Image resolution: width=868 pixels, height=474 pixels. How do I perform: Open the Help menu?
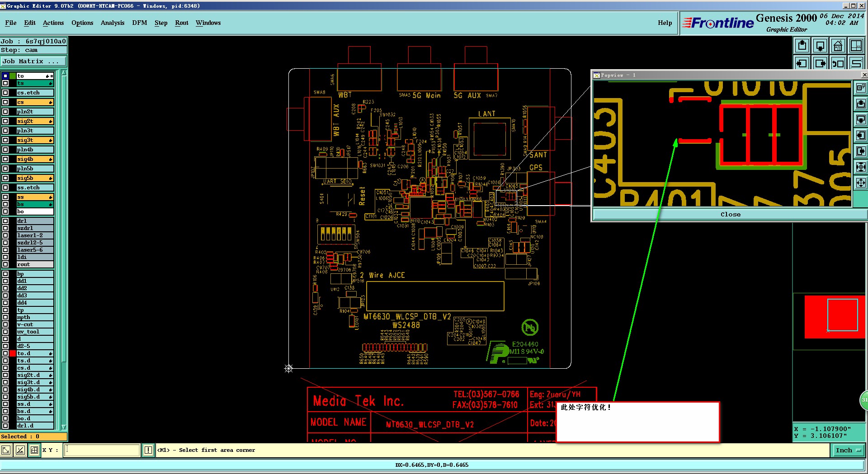point(665,23)
